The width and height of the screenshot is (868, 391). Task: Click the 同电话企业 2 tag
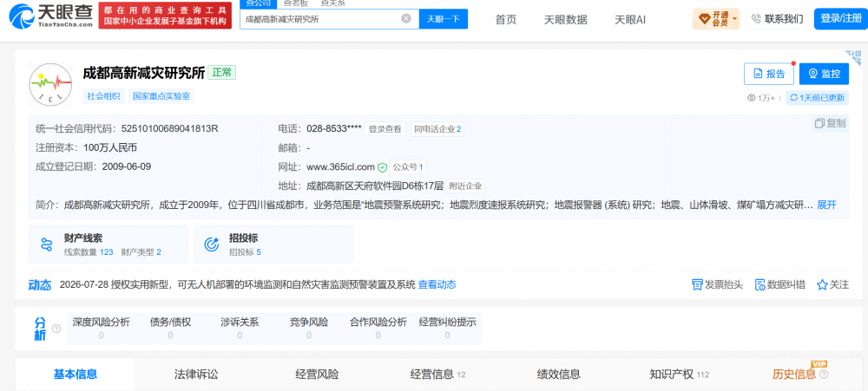coord(437,129)
